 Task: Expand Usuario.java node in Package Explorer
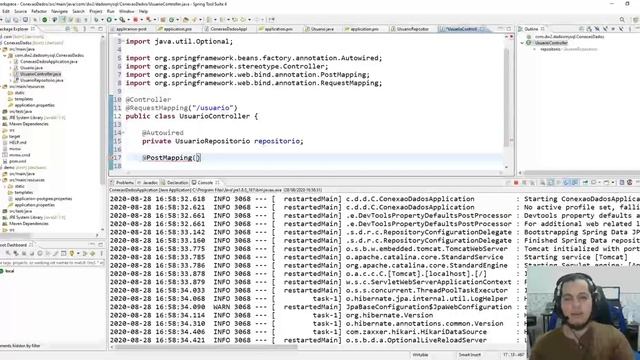pos(11,68)
